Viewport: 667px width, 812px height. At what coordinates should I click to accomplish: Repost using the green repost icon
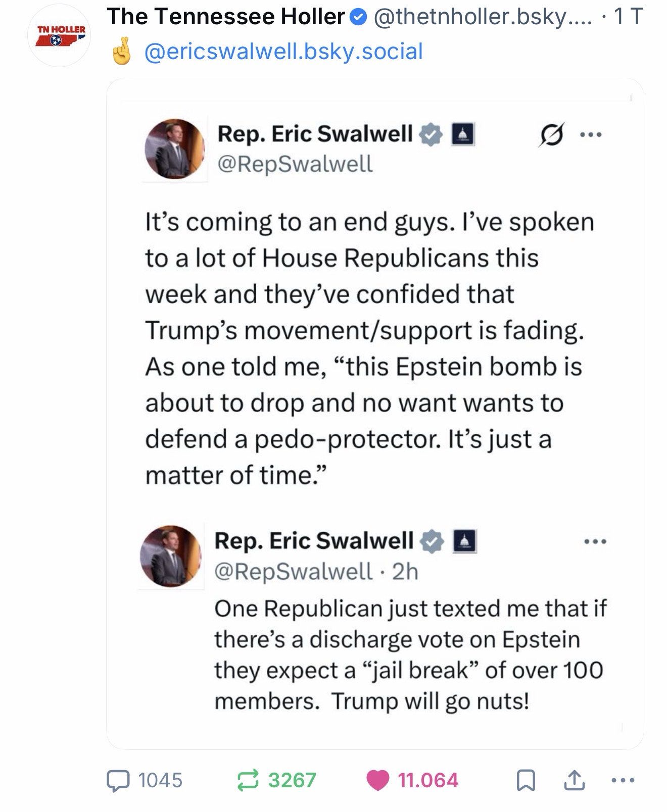click(247, 781)
